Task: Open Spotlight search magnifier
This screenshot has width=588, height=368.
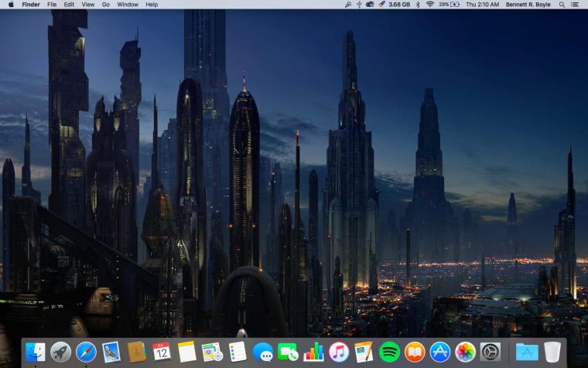Action: pos(562,5)
